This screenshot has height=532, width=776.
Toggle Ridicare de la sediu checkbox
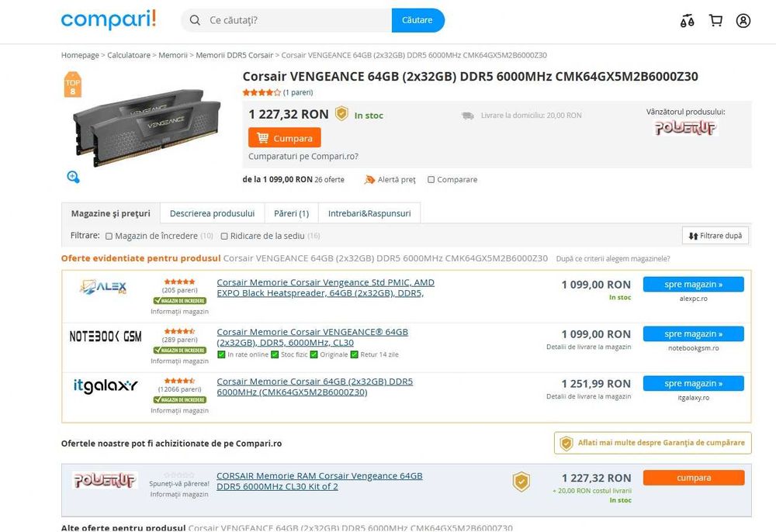[224, 237]
